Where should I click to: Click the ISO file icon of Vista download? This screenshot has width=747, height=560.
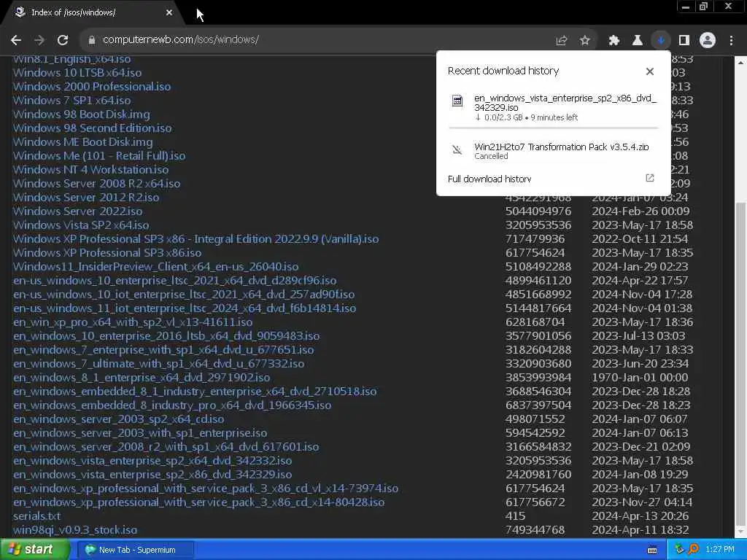(457, 101)
